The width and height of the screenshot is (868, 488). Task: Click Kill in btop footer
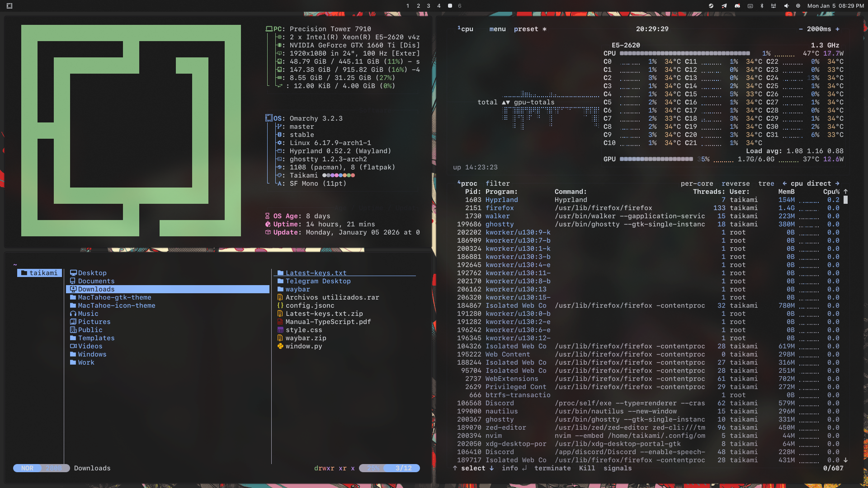tap(587, 468)
